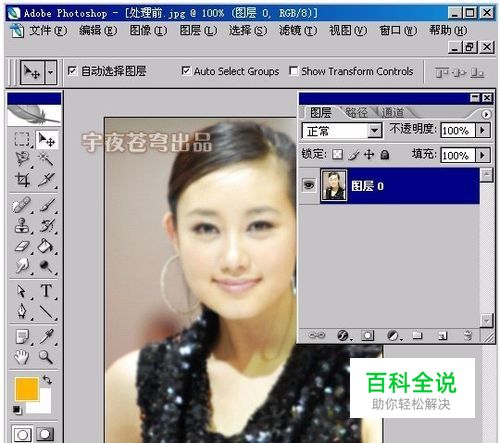Select the Crop tool
Image resolution: width=500 pixels, height=443 pixels.
22,179
